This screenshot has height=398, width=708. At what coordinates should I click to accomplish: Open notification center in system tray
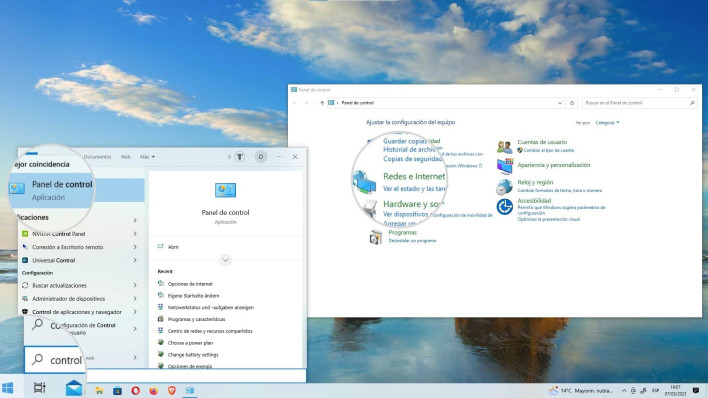click(696, 391)
